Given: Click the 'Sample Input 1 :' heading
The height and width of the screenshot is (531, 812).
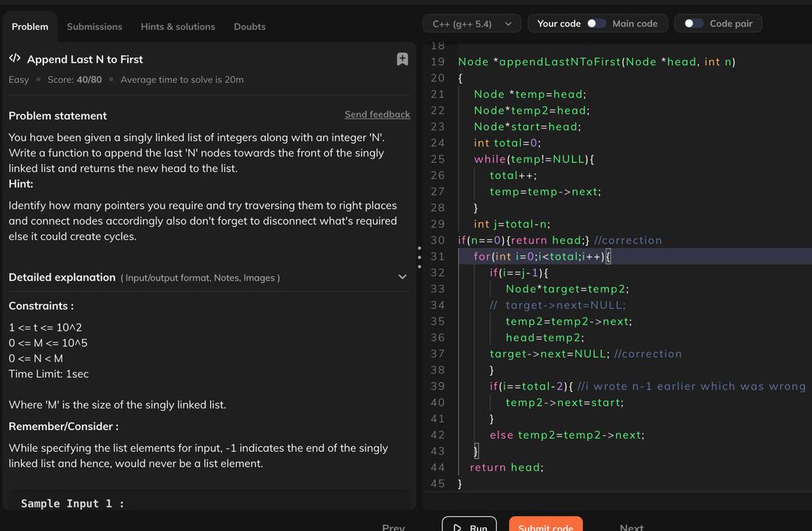Looking at the screenshot, I should 72,503.
